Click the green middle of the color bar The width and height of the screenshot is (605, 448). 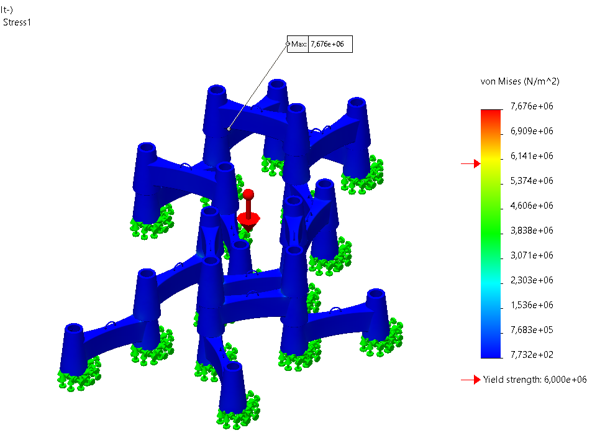point(491,228)
